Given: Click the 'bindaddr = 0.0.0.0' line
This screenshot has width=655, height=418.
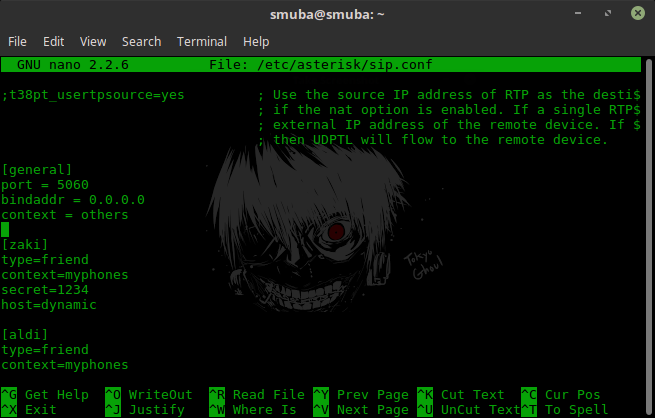Looking at the screenshot, I should click(x=73, y=200).
